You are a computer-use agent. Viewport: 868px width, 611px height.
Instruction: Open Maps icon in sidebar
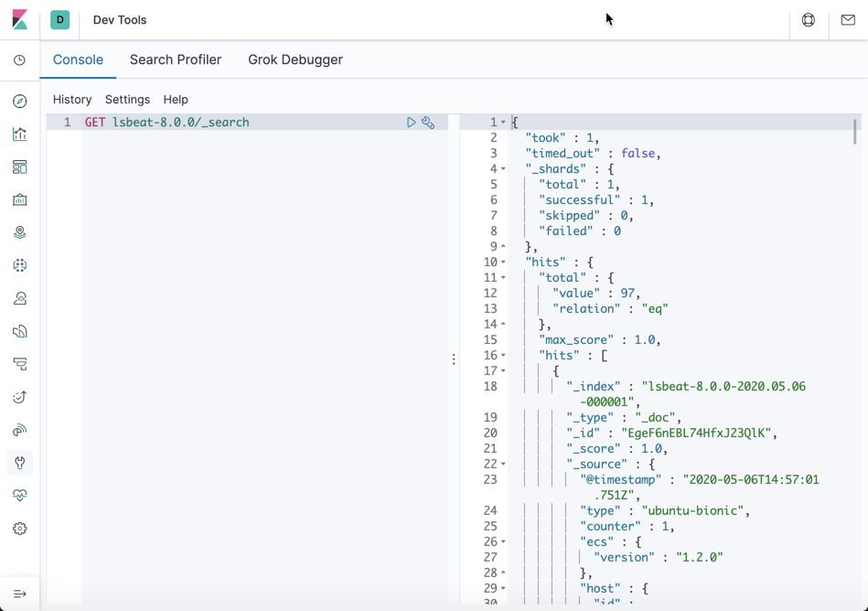20,232
